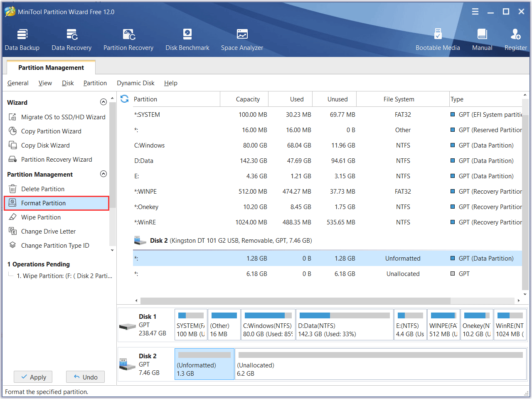Open the Dynamic Disk menu
532x399 pixels.
(135, 83)
